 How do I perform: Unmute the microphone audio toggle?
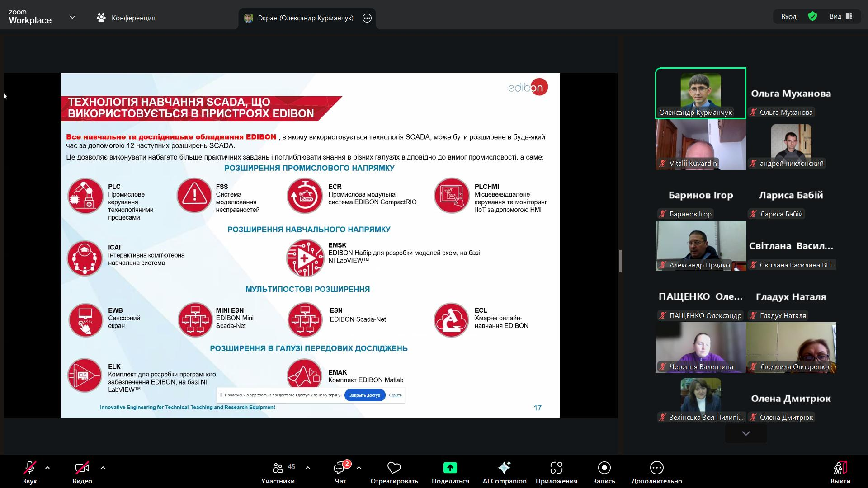(30, 468)
